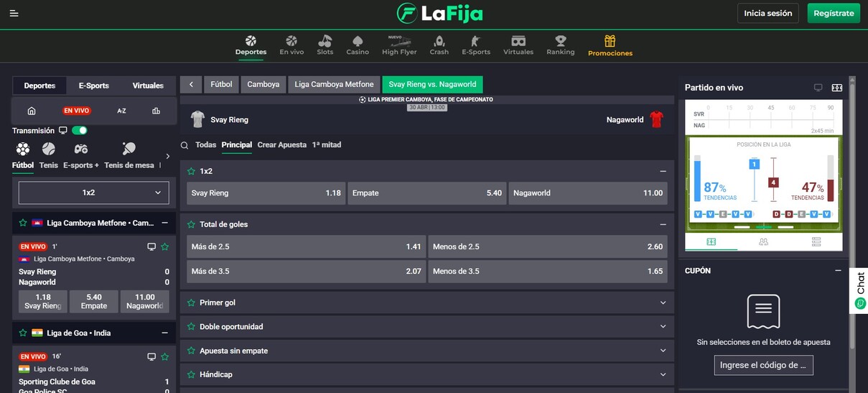Viewport: 868px width, 393px height.
Task: Open A-Z sports listing icon
Action: tap(121, 111)
